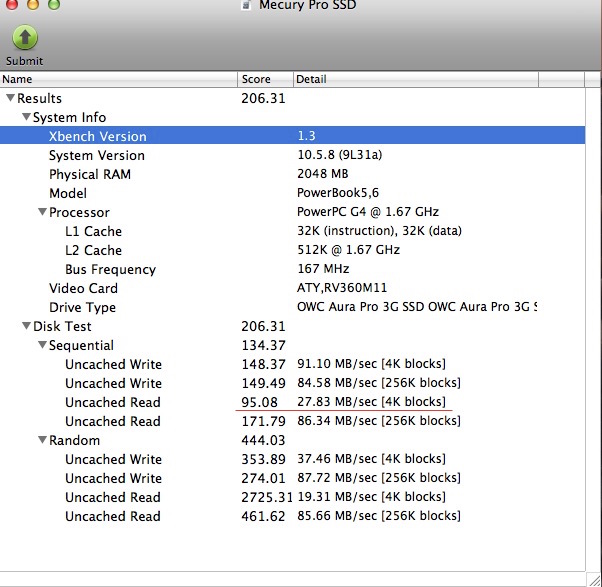Click detail 85.66 MB/sec [256K blocks]

tap(379, 516)
